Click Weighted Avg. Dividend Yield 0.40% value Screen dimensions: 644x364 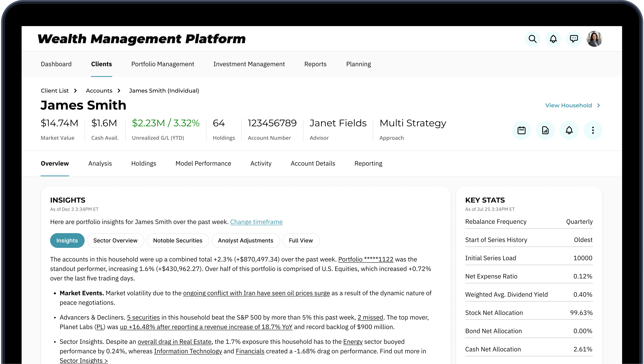[583, 294]
